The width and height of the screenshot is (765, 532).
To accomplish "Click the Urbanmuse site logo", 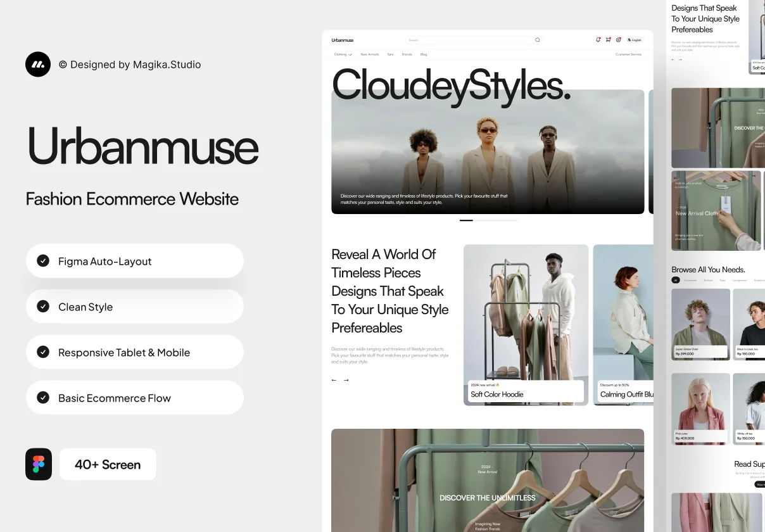I will [343, 40].
